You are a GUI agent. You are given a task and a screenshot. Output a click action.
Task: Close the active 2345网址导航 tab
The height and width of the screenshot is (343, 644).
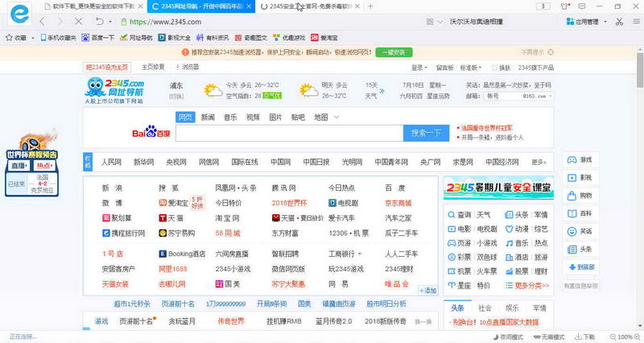[x=250, y=6]
